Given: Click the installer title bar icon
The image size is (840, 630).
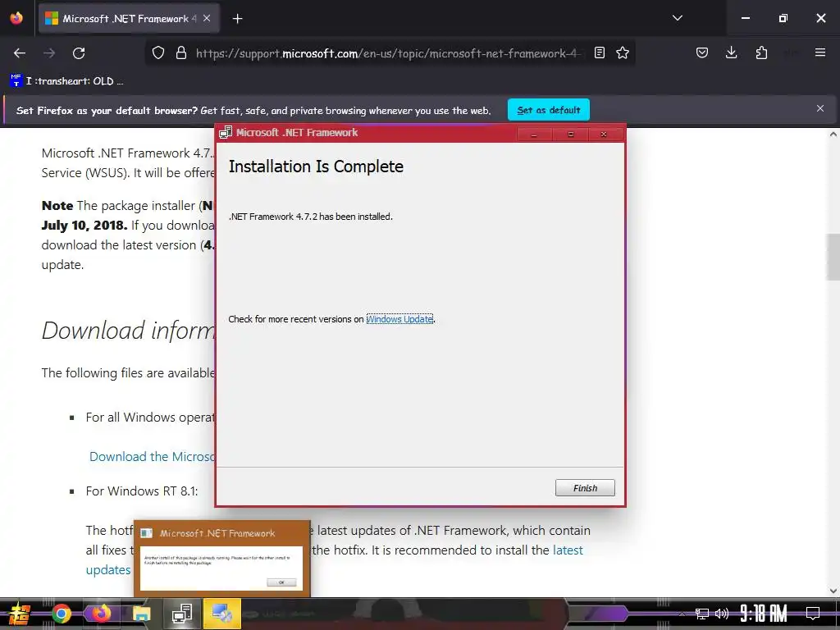Looking at the screenshot, I should click(x=226, y=132).
